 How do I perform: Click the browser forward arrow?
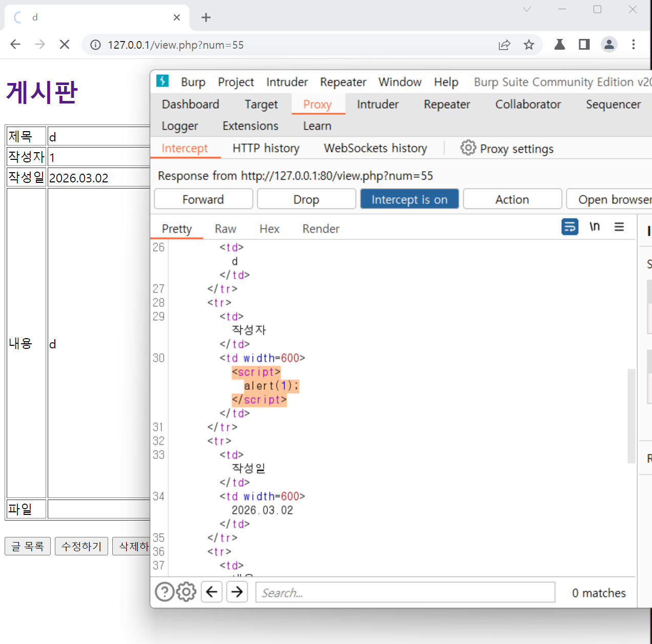[40, 45]
